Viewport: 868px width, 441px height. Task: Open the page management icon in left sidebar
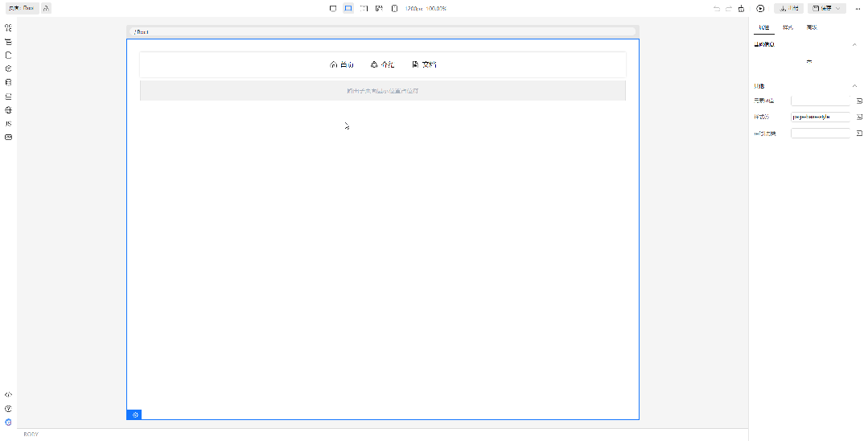tap(8, 56)
